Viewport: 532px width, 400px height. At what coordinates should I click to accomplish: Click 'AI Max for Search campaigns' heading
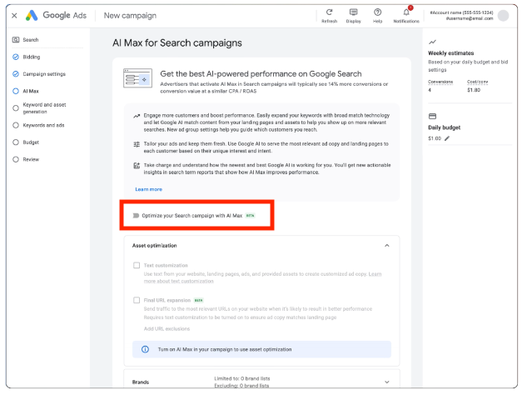click(177, 42)
